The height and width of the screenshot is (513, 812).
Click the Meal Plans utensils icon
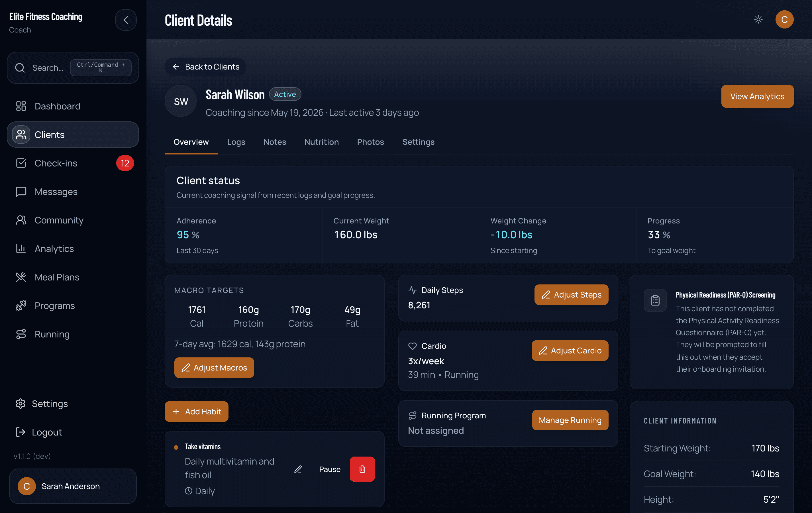(x=21, y=277)
